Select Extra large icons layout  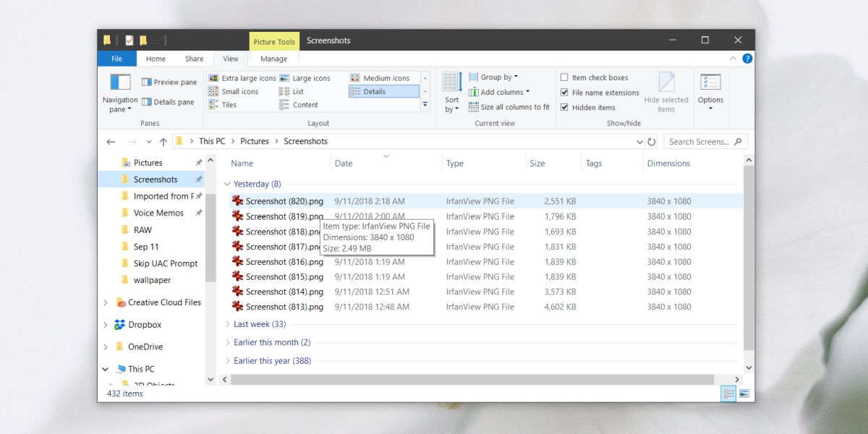[x=242, y=78]
